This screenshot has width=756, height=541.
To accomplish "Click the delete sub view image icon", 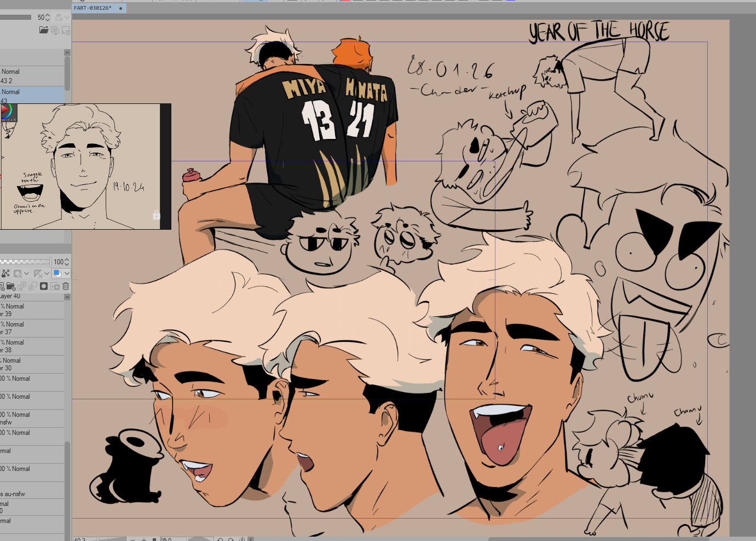I will click(x=66, y=30).
